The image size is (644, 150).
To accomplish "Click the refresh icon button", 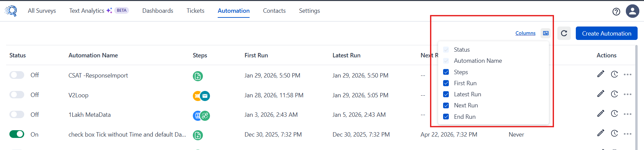I will [x=564, y=33].
